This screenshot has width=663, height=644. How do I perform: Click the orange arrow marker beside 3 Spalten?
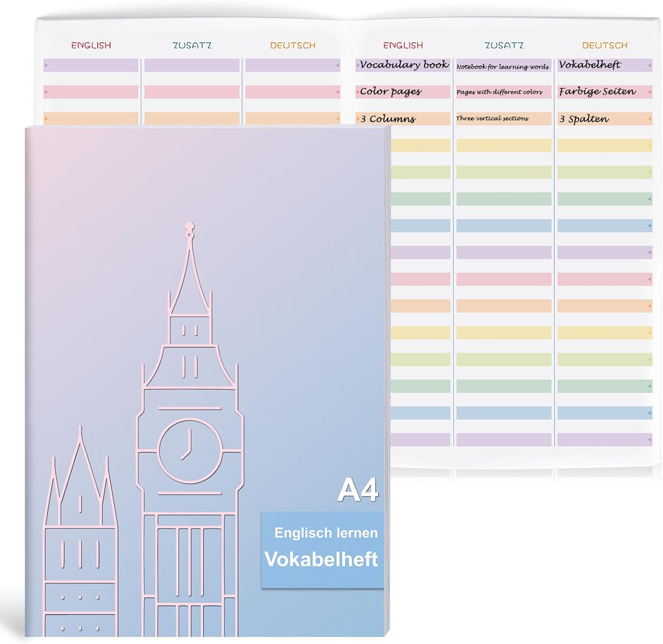pos(649,119)
